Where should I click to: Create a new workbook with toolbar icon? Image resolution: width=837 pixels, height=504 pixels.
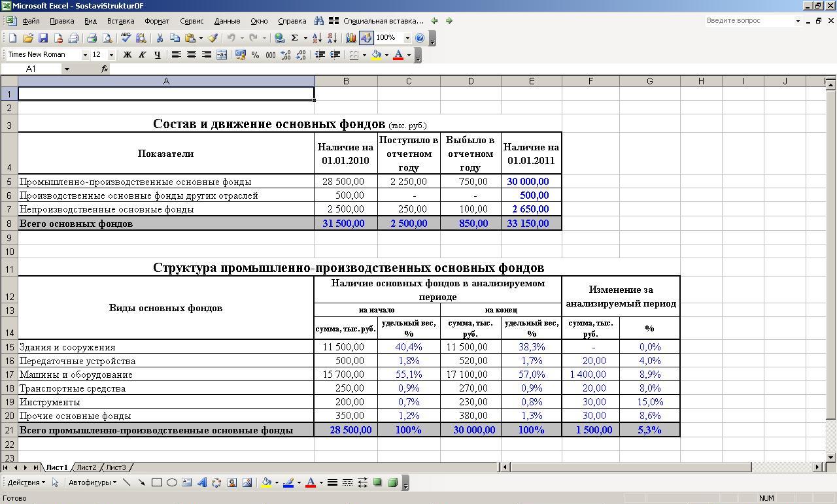point(12,39)
